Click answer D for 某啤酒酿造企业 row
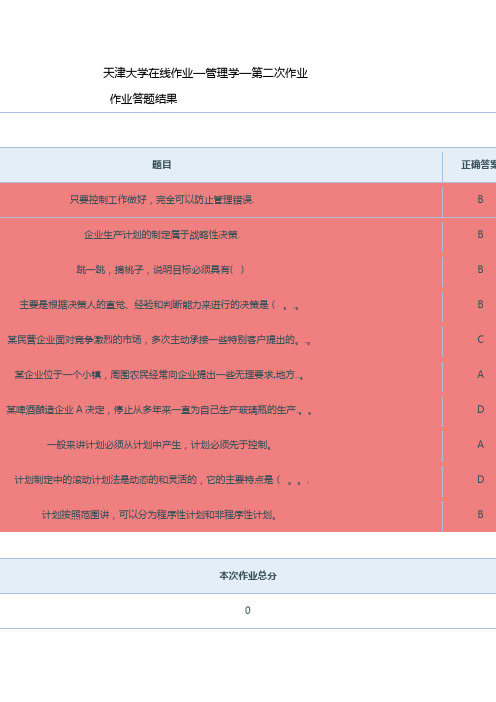Viewport: 496px width, 702px height. (x=480, y=410)
